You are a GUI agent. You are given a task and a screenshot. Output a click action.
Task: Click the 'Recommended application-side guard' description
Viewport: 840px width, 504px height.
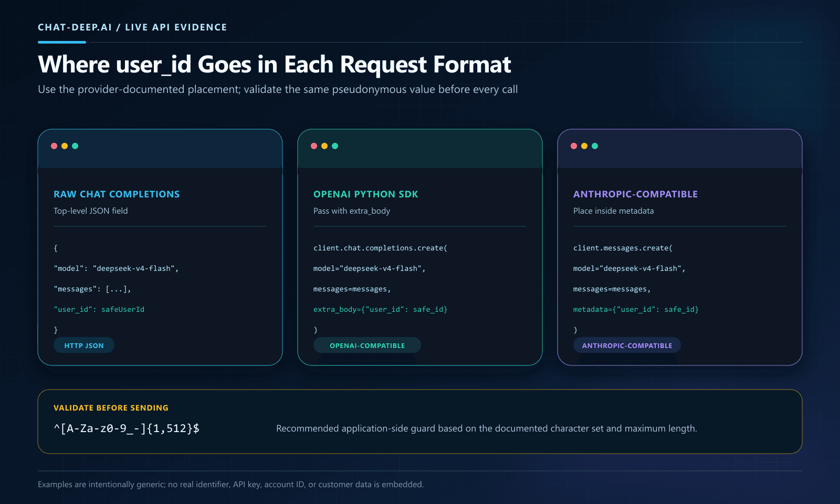coord(487,428)
